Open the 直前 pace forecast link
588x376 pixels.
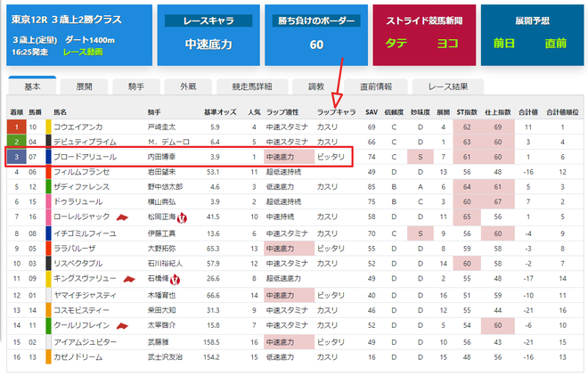pyautogui.click(x=555, y=43)
